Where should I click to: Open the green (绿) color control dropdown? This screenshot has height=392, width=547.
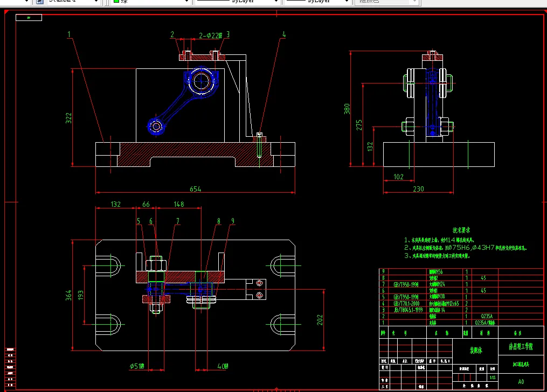coord(150,2)
